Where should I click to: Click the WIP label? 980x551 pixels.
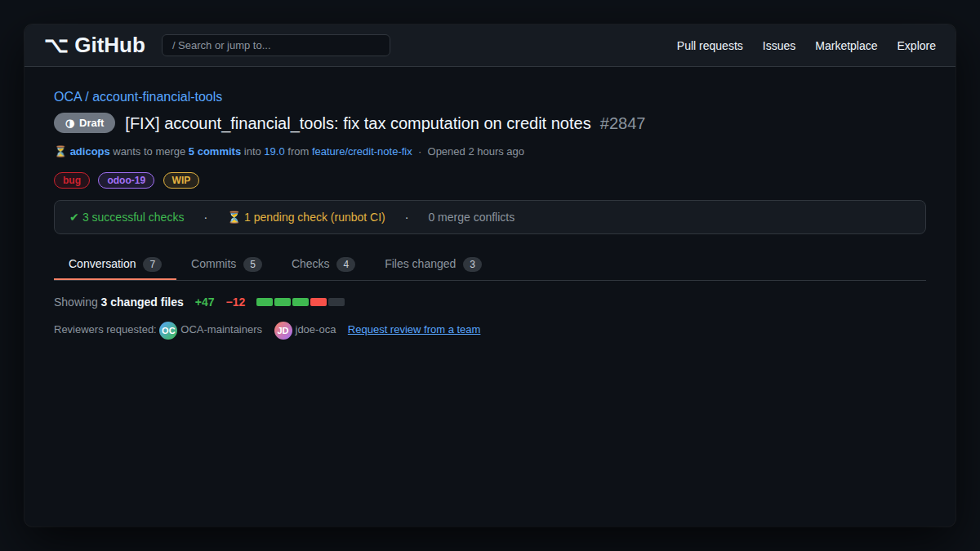181,180
